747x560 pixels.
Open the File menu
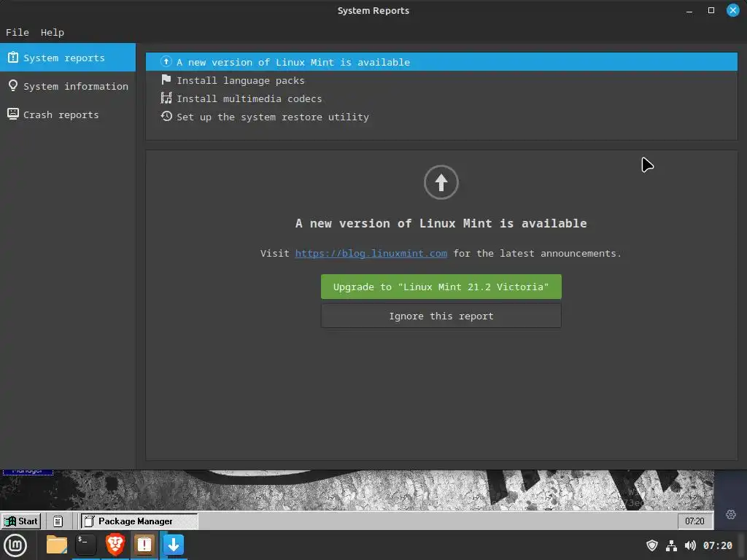tap(18, 32)
